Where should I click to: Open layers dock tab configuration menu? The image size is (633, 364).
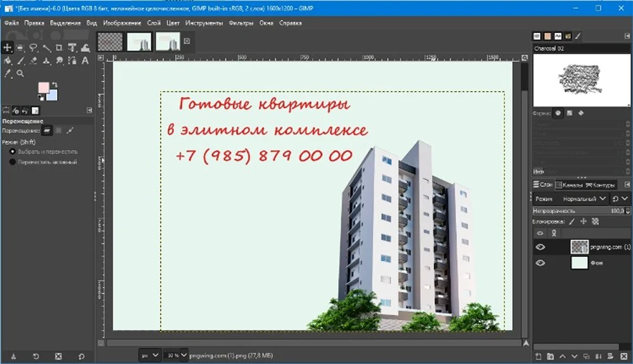627,184
